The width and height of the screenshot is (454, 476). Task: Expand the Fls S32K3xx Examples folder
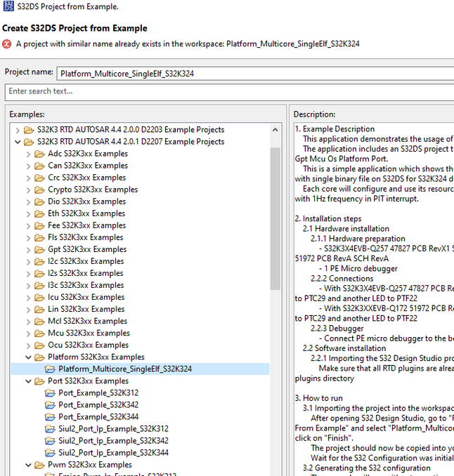point(28,238)
